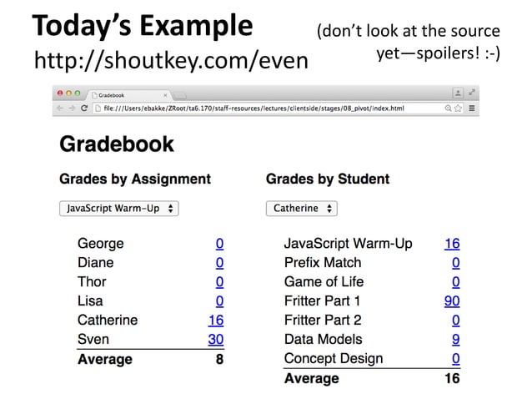Reload the Gradebook page
This screenshot has height=399, width=532.
point(84,108)
